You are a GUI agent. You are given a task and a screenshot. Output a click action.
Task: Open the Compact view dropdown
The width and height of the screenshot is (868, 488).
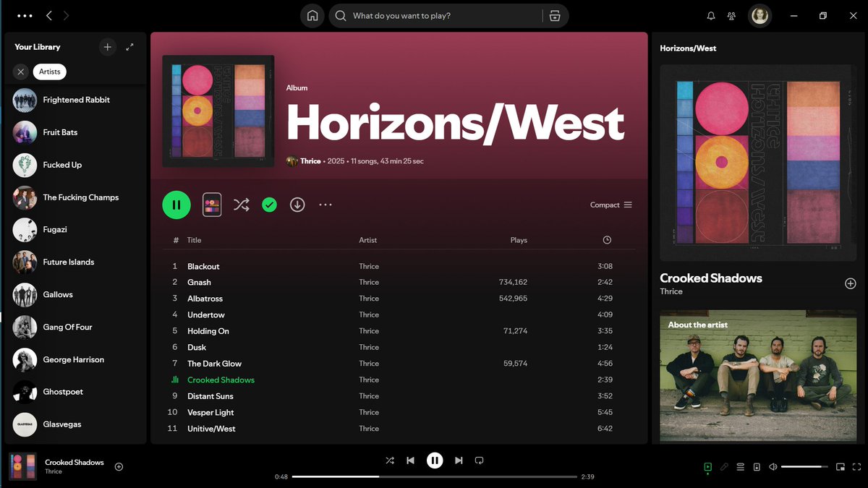point(610,205)
